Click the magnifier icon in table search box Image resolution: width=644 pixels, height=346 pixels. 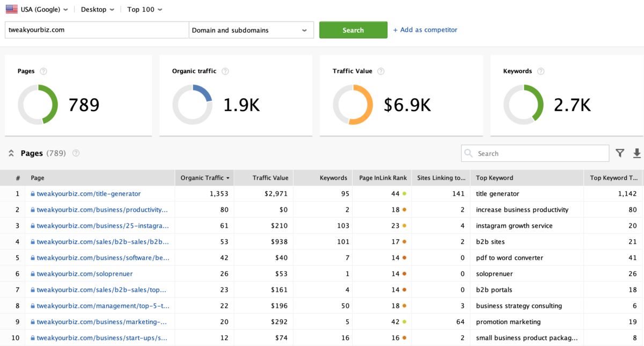coord(469,154)
